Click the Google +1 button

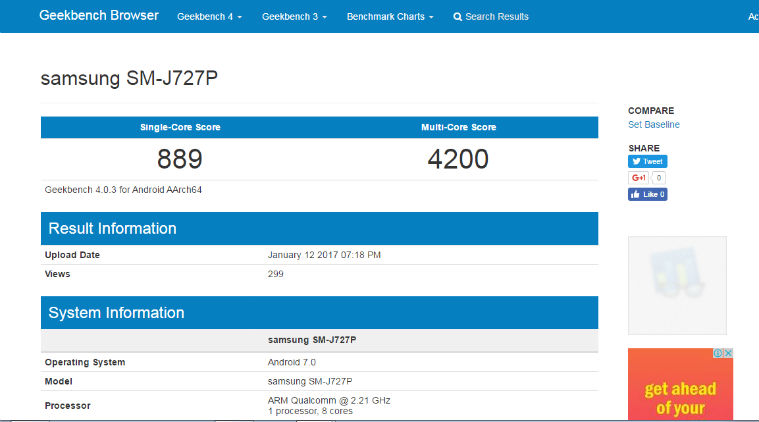pos(638,178)
